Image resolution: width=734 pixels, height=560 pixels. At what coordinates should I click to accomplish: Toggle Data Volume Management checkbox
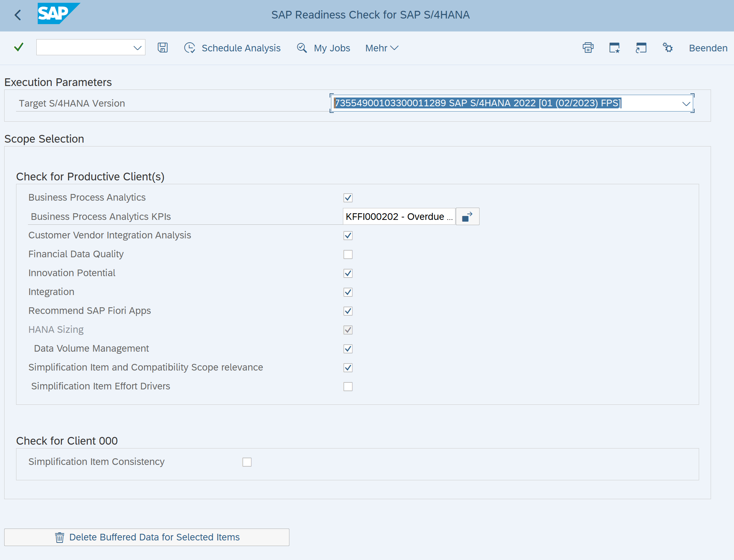tap(348, 349)
